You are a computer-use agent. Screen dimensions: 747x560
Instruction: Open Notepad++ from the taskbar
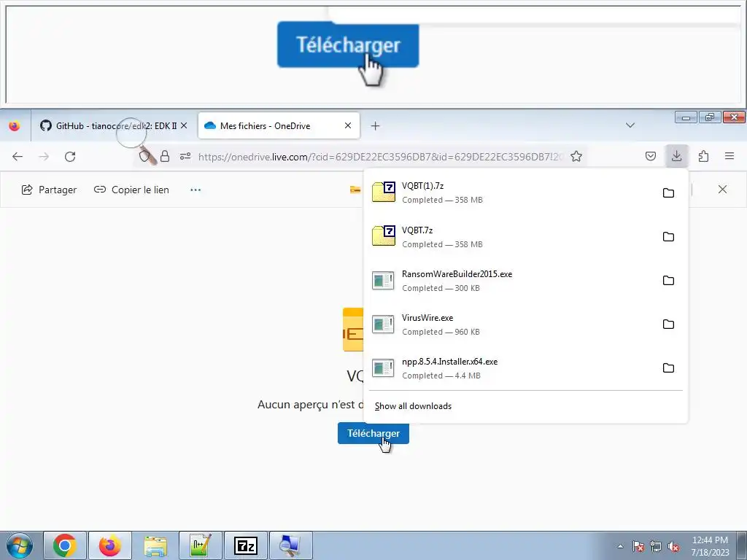[x=201, y=545]
